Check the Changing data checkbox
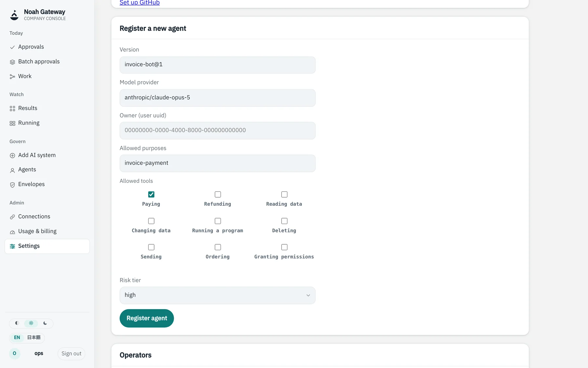The width and height of the screenshot is (588, 368). pos(151,221)
